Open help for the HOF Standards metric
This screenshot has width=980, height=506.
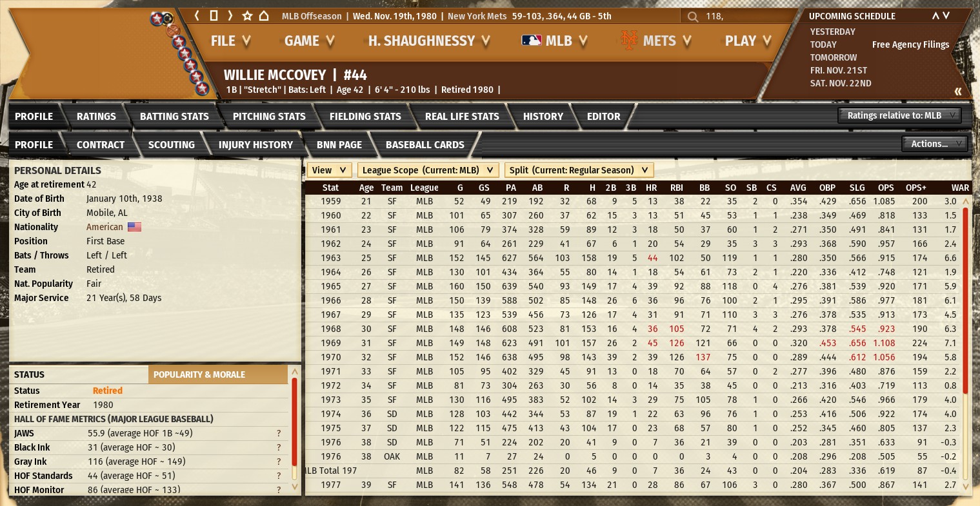pos(279,476)
